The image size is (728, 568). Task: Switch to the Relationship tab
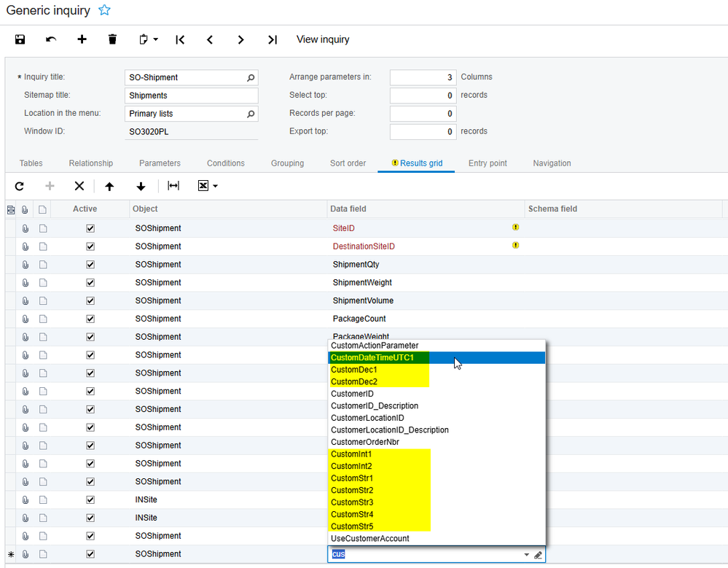point(91,163)
